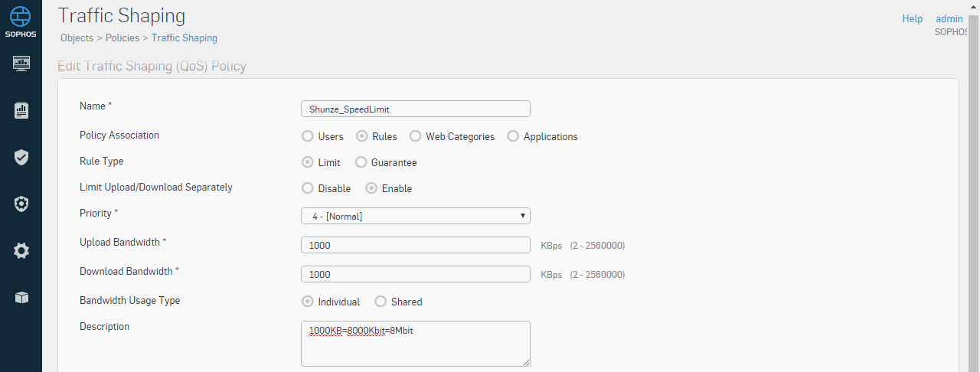Viewport: 980px width, 372px height.
Task: Click the Description text area
Action: tap(416, 344)
